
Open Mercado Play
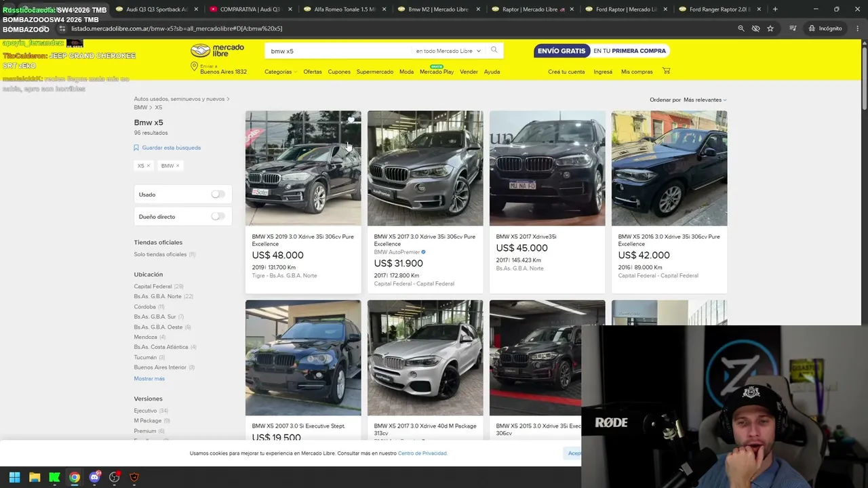pyautogui.click(x=437, y=72)
